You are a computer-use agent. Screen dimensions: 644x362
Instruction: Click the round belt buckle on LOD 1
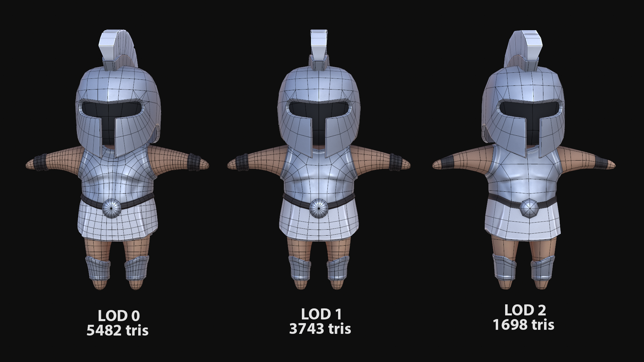pos(319,208)
